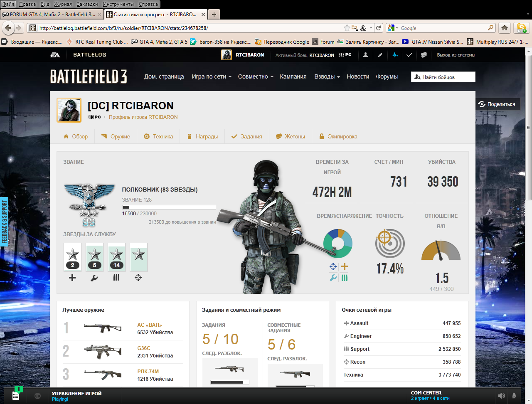The height and width of the screenshot is (404, 532).
Task: Click the checkmark notifications icon in header
Action: pos(409,55)
